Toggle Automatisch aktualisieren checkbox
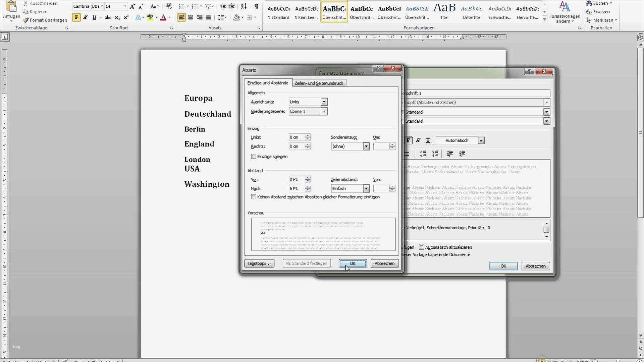 [x=422, y=247]
